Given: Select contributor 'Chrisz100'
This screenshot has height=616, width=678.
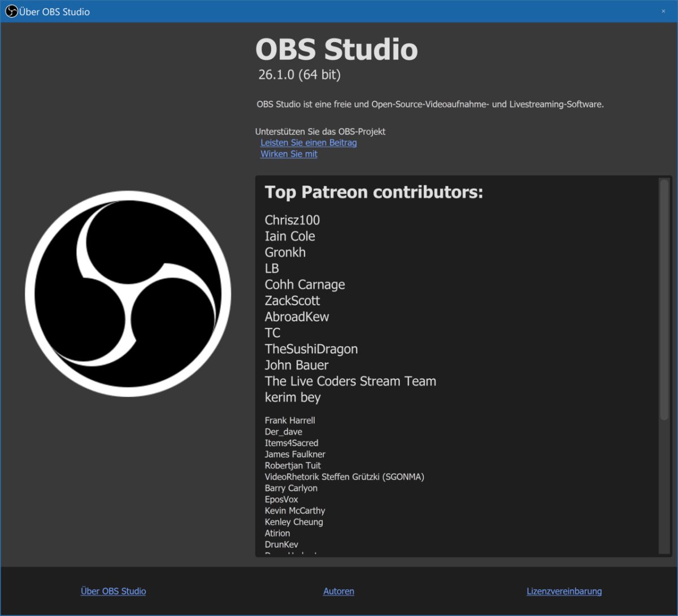Looking at the screenshot, I should point(292,220).
